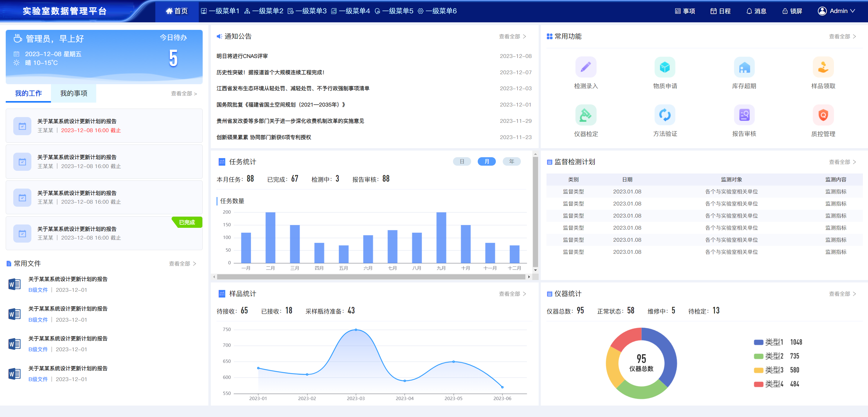The width and height of the screenshot is (868, 417).
Task: Click the 任务统计 horizontal scrollbar
Action: (x=371, y=277)
